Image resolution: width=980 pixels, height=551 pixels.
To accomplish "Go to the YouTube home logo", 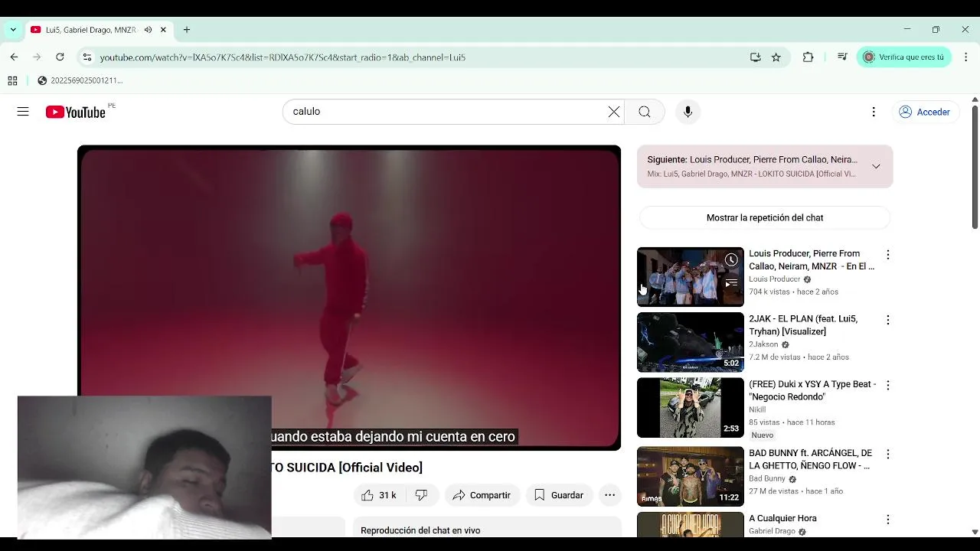I will tap(75, 112).
